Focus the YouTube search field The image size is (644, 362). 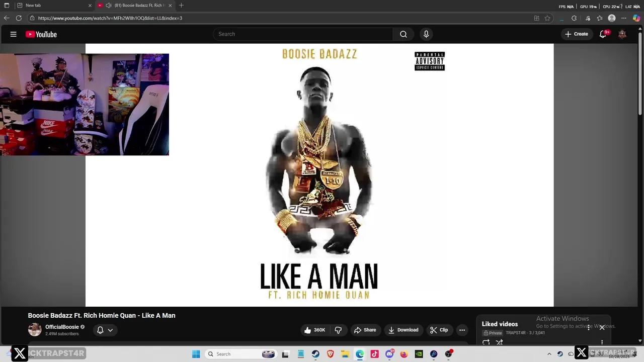pyautogui.click(x=303, y=34)
